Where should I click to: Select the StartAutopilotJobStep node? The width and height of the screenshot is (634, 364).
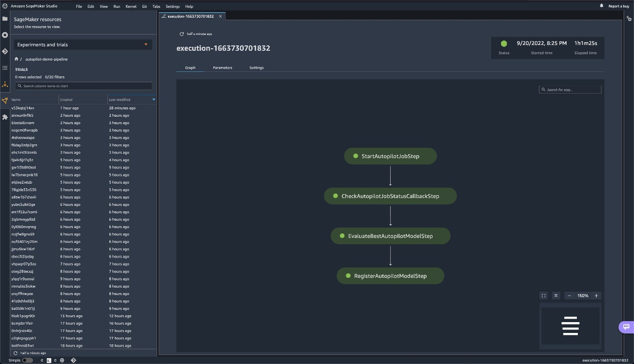(390, 156)
